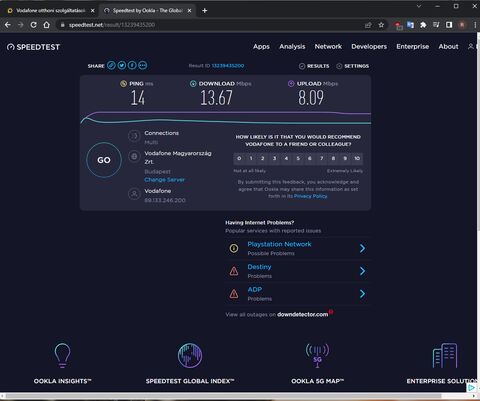The image size is (480, 401).
Task: Open Speedtest Global Index globe icon
Action: tap(190, 355)
